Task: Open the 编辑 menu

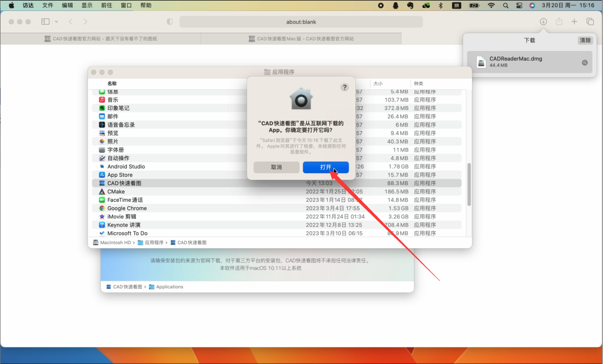Action: click(67, 6)
